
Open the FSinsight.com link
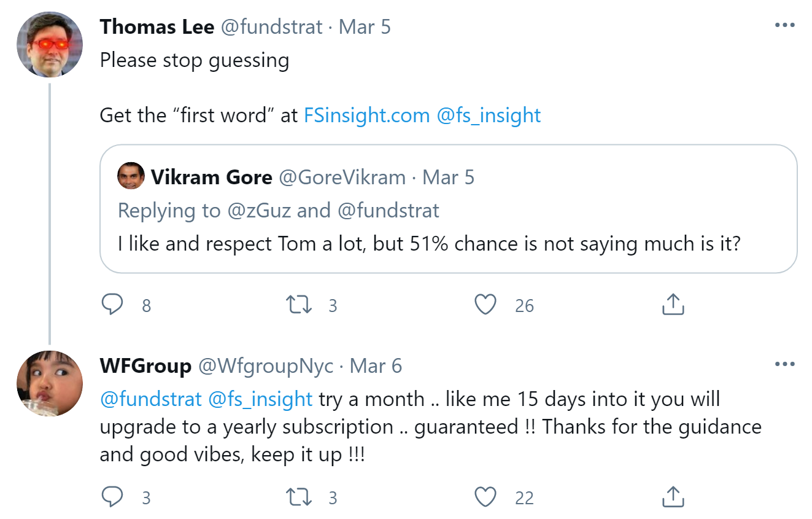(366, 115)
